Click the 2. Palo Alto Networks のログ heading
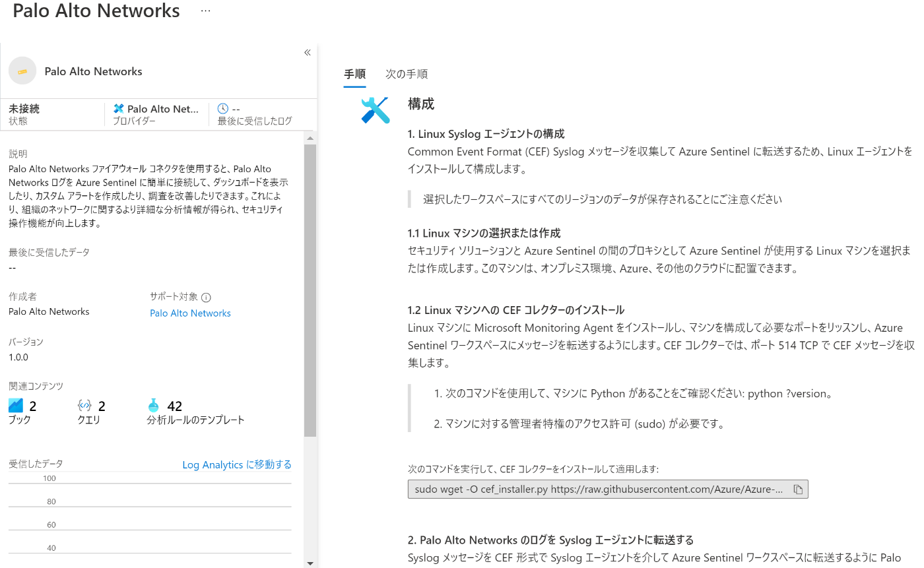 [550, 540]
